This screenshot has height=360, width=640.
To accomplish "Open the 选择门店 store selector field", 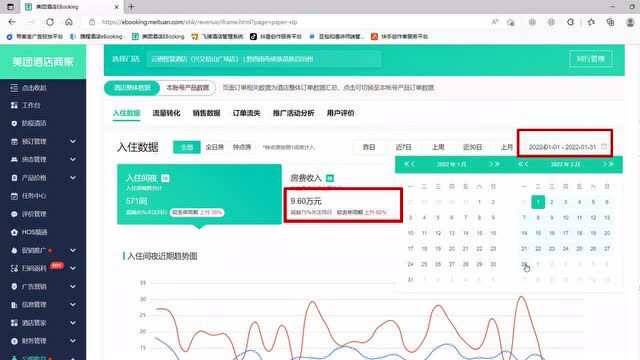I will coord(264,59).
